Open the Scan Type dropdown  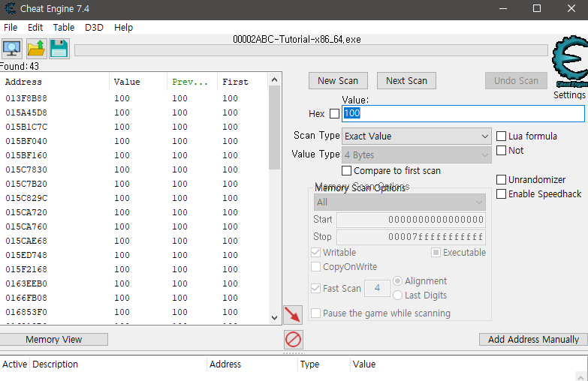[416, 136]
